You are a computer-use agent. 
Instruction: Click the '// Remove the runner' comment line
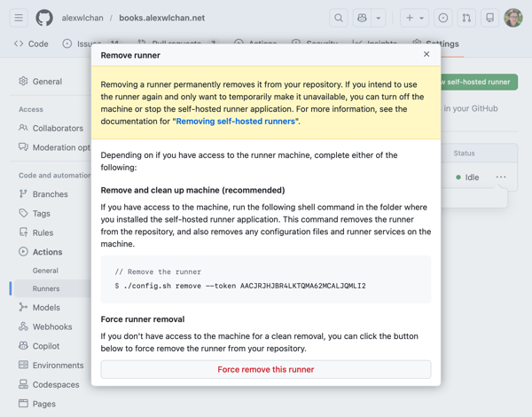(158, 271)
